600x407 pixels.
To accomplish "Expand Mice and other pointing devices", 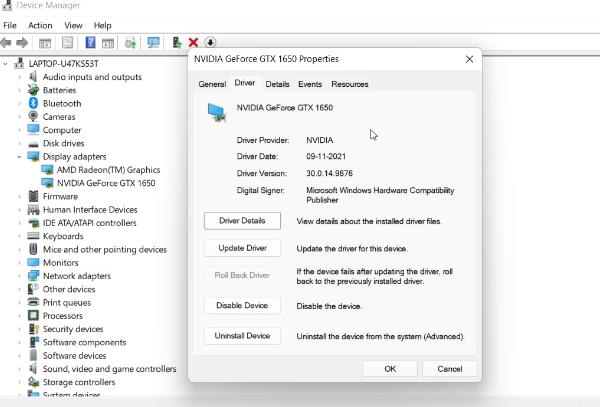I will 19,249.
